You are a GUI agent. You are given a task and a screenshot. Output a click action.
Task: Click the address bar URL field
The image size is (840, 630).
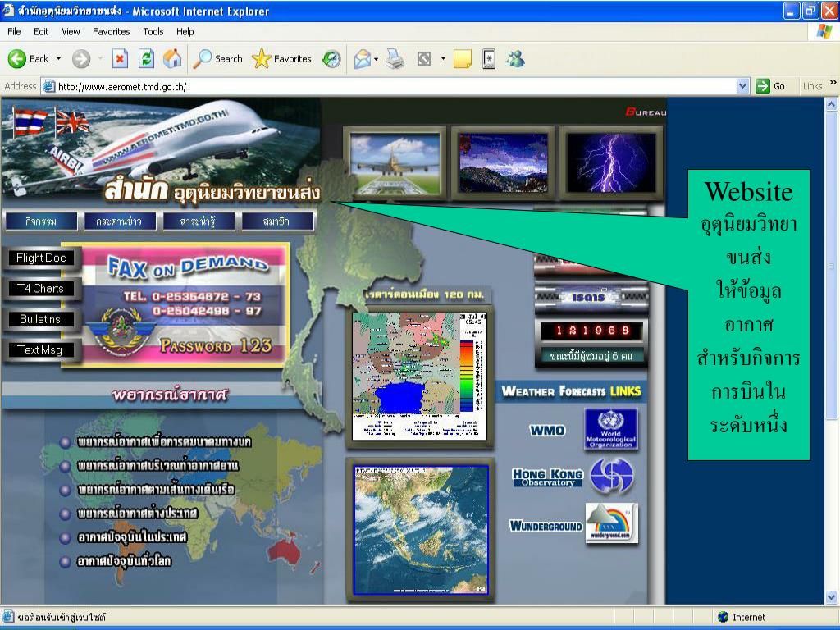395,86
